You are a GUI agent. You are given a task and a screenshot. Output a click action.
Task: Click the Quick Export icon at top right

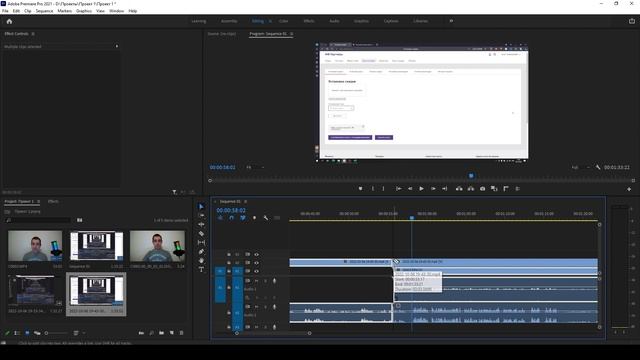(632, 21)
